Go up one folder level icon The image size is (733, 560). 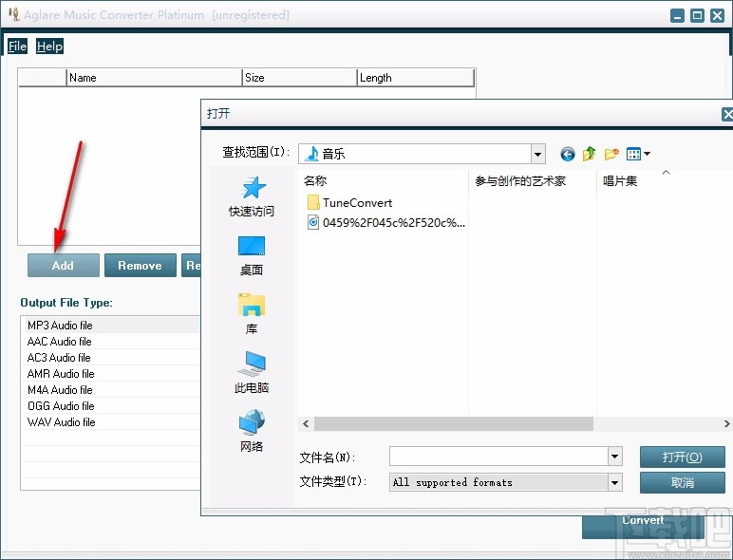pos(589,154)
